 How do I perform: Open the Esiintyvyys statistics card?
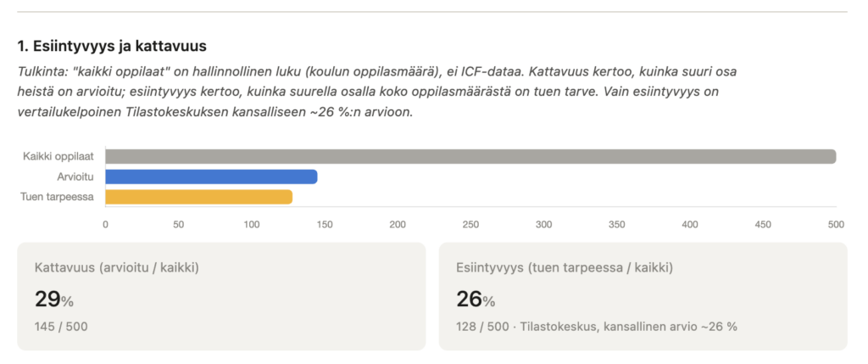coord(643,296)
